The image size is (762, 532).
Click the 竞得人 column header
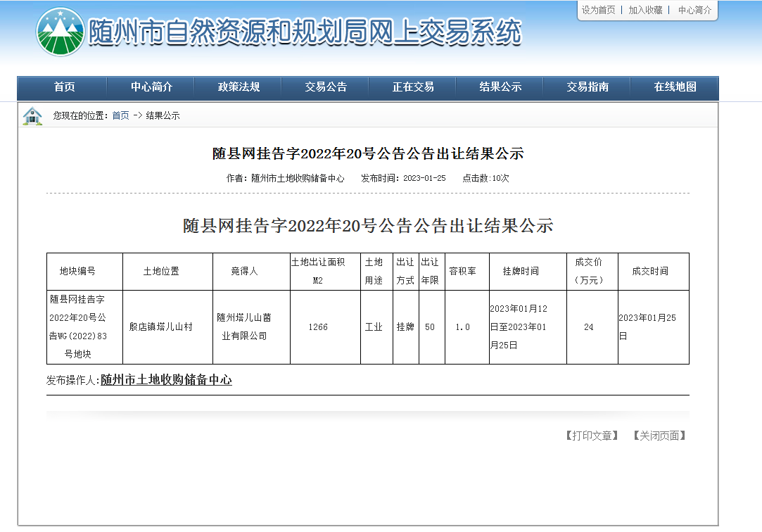click(x=244, y=271)
